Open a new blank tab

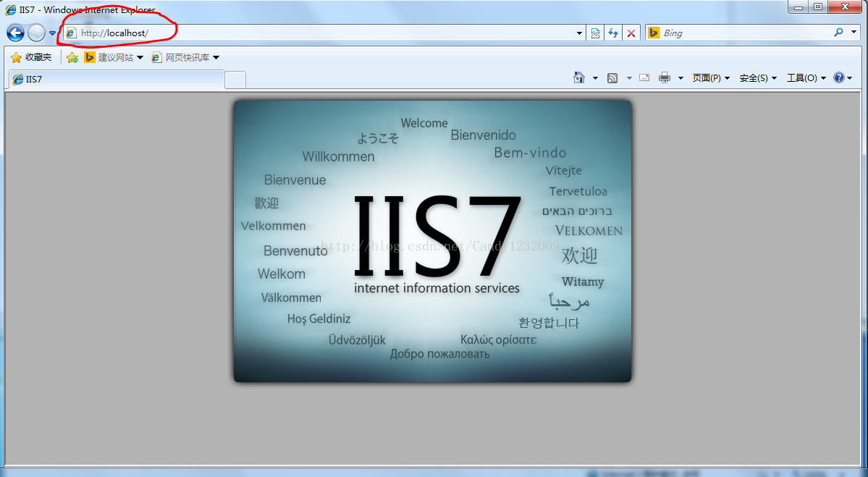pos(235,80)
